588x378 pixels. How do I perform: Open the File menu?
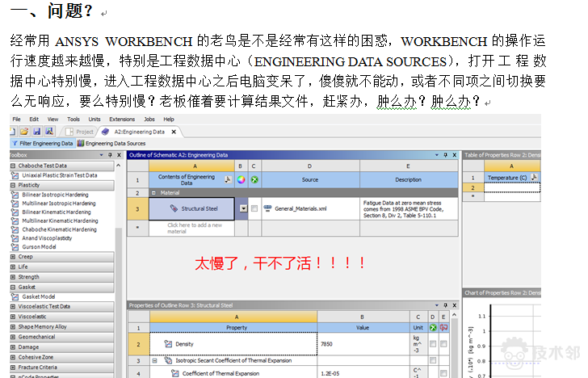click(16, 120)
